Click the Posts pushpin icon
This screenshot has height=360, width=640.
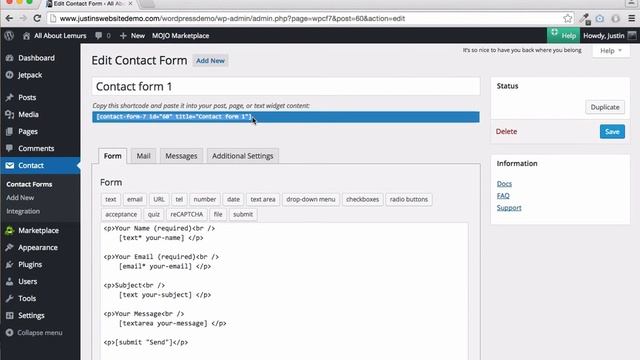tap(9, 98)
